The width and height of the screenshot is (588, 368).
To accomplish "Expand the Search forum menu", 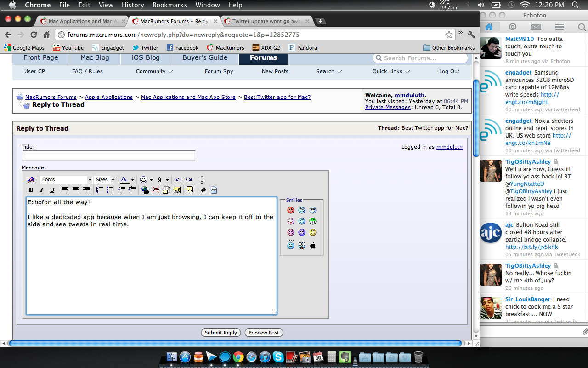I will (x=329, y=71).
